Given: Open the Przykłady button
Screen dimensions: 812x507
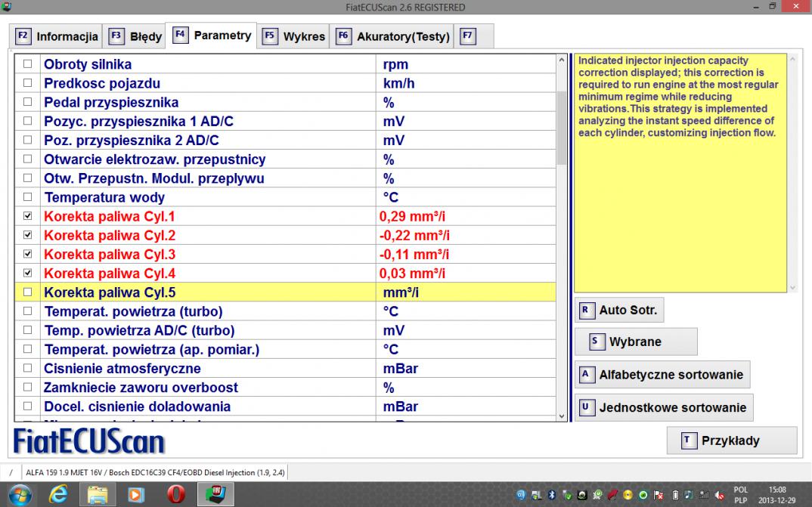Looking at the screenshot, I should point(732,441).
